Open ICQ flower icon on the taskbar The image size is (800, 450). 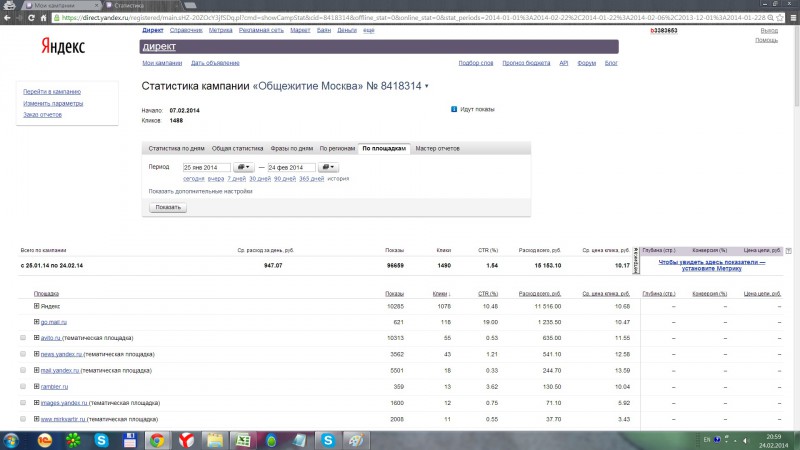point(73,440)
